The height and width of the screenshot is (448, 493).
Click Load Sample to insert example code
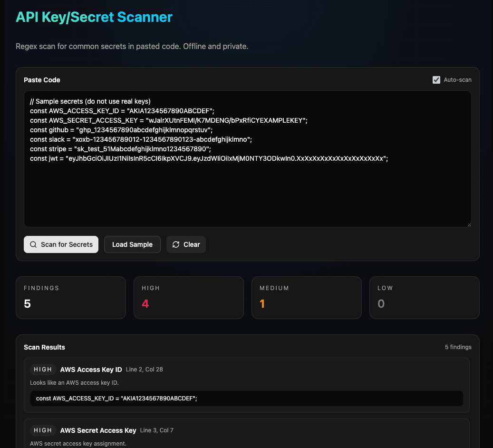132,244
